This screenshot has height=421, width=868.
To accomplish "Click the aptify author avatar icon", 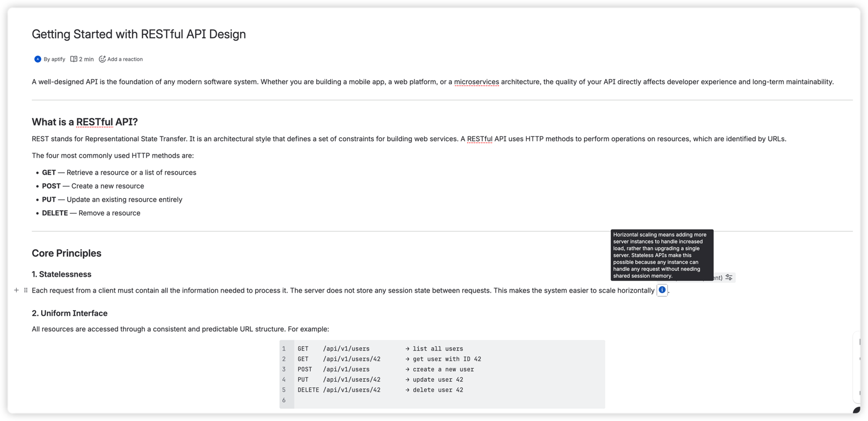I will 37,59.
